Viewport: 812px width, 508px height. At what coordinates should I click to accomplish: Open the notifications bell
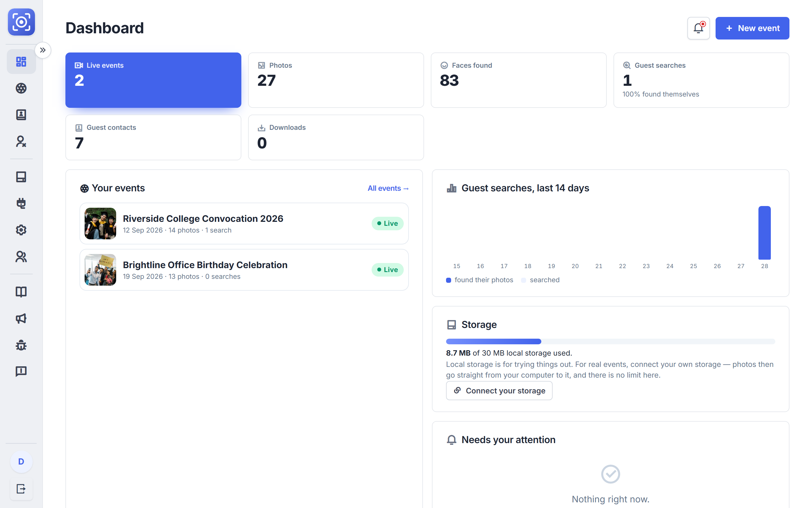[x=698, y=28]
